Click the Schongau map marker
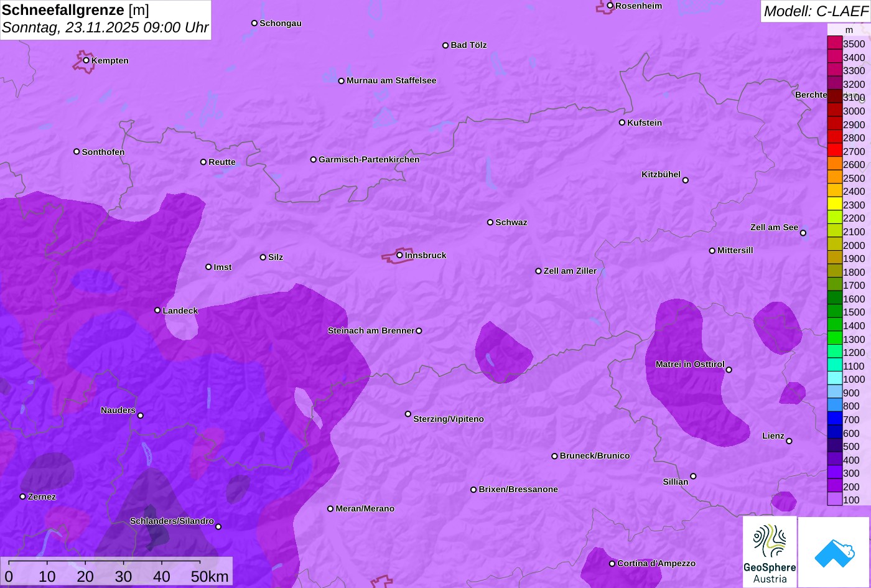871x588 pixels. click(254, 23)
